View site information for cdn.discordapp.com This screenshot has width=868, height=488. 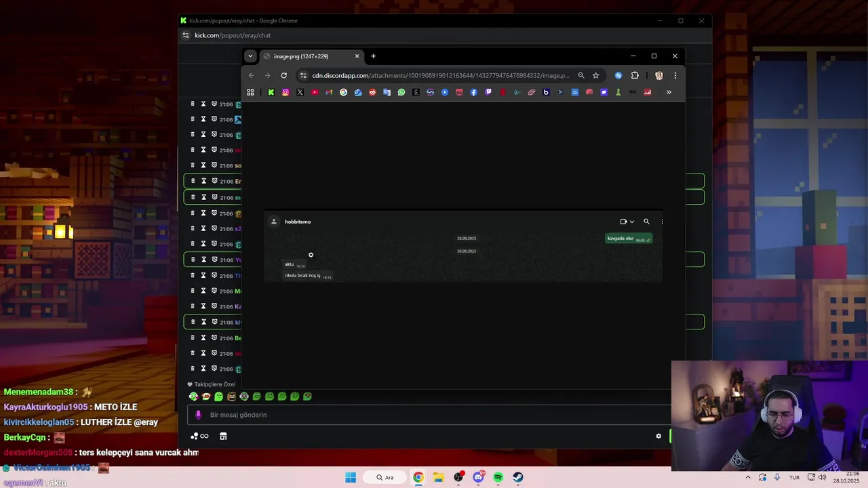tap(303, 75)
